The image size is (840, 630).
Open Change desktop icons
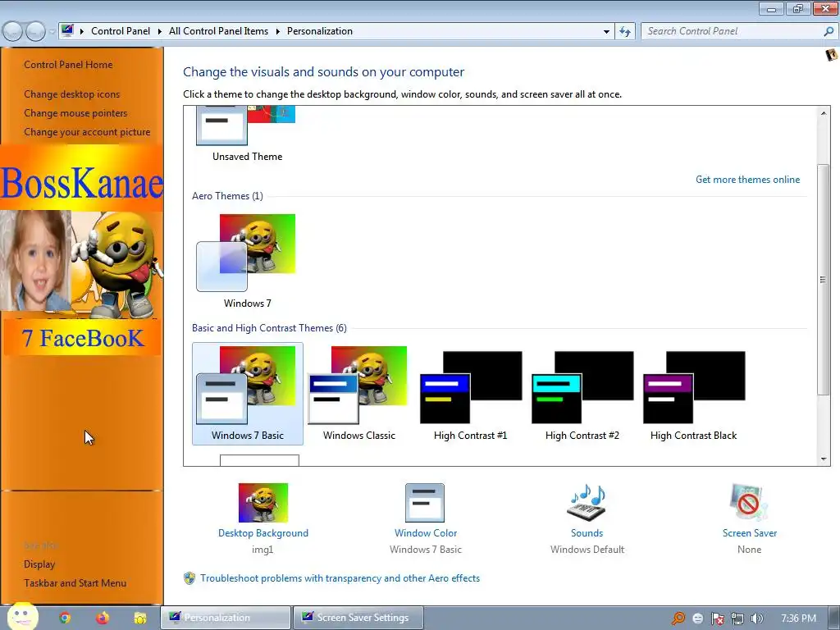tap(72, 94)
